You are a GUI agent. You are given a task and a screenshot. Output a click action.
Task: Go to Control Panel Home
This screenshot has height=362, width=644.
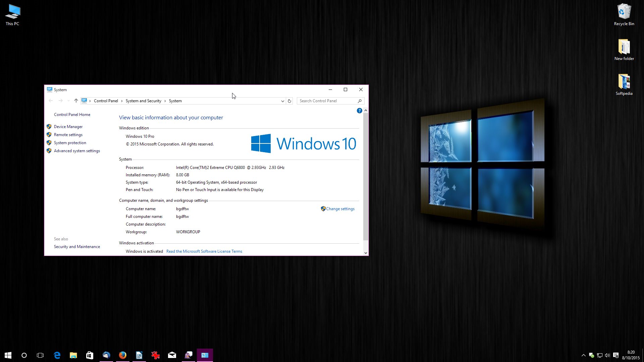[72, 115]
